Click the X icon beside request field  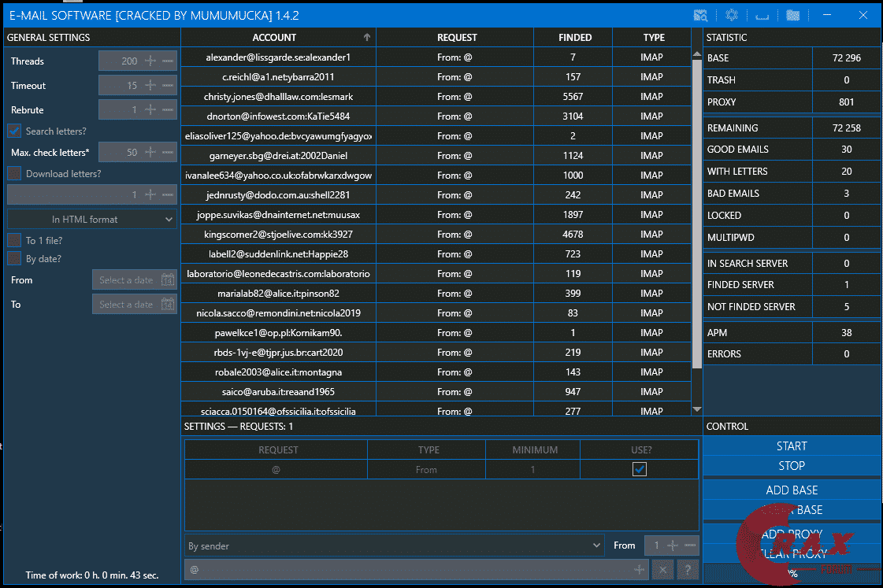664,569
